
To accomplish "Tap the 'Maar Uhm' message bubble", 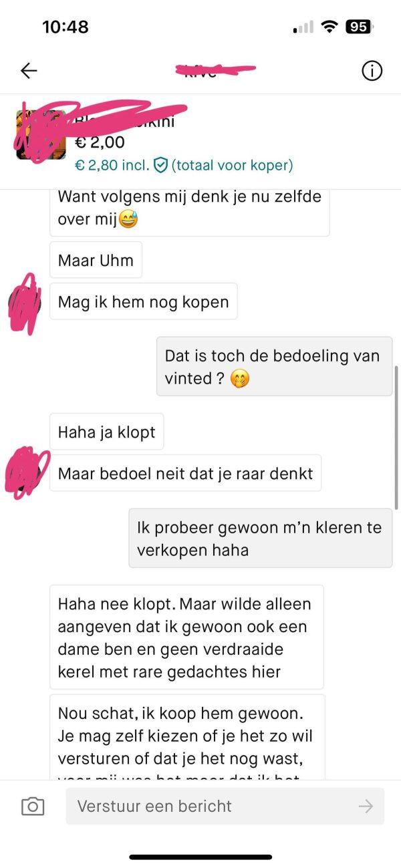I will coord(96,260).
